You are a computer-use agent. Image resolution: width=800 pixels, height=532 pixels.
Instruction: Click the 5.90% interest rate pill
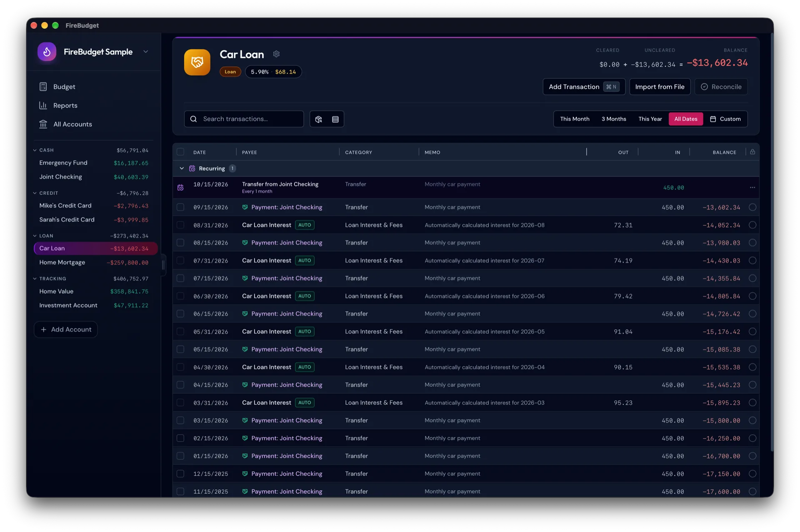click(273, 72)
